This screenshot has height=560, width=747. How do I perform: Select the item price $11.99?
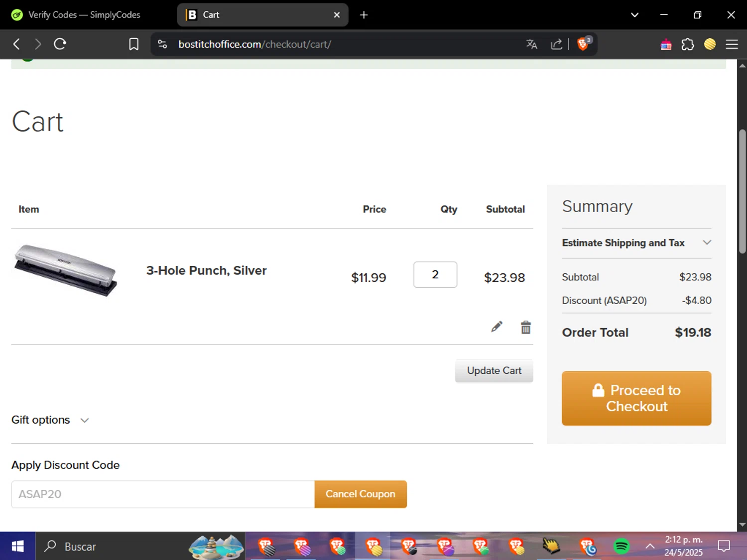(369, 278)
